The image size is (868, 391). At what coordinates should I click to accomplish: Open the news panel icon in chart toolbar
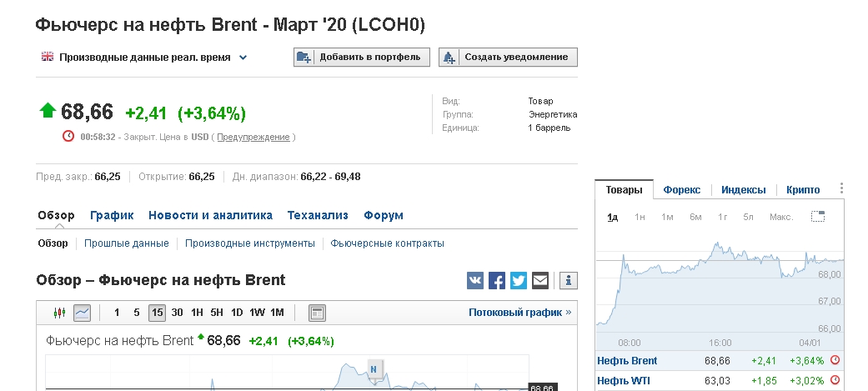point(317,313)
